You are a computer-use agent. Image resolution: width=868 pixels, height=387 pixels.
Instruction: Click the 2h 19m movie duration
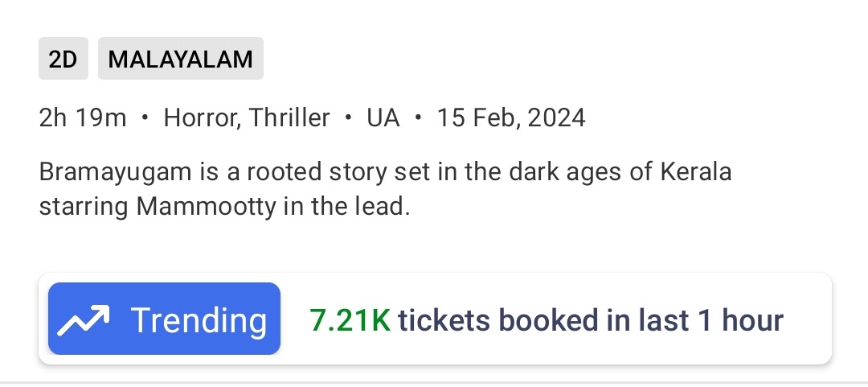(x=83, y=118)
